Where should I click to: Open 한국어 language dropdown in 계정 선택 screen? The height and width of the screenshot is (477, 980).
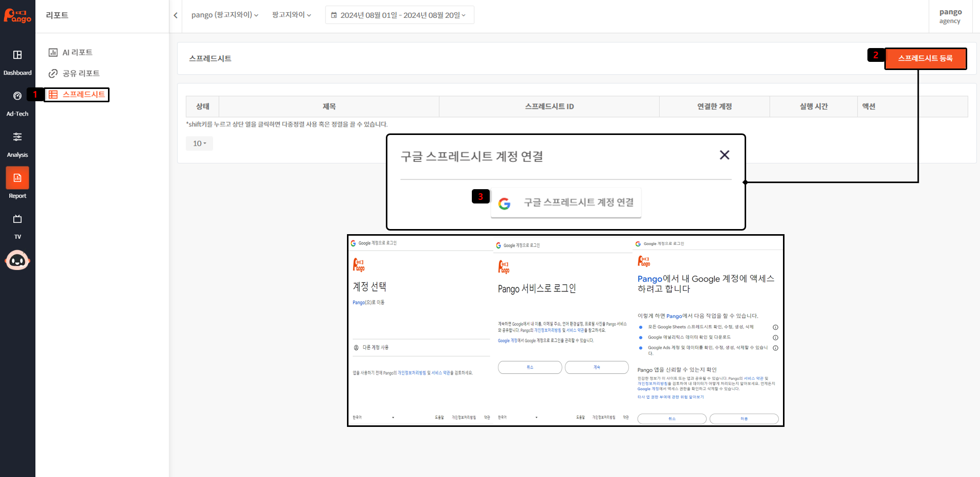(x=374, y=417)
